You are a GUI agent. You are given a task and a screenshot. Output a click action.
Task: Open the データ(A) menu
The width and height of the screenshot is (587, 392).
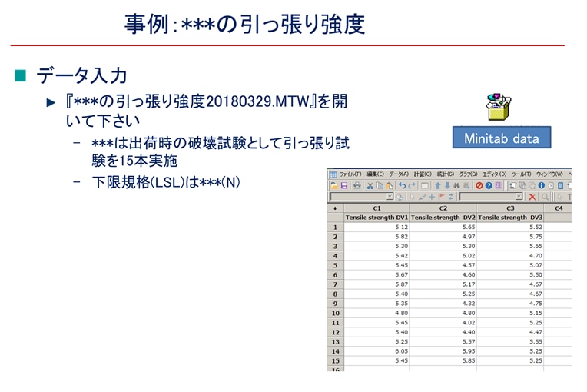399,174
